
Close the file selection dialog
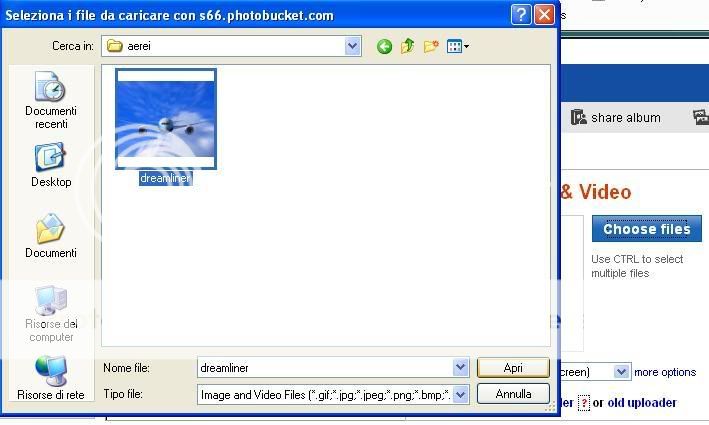544,15
